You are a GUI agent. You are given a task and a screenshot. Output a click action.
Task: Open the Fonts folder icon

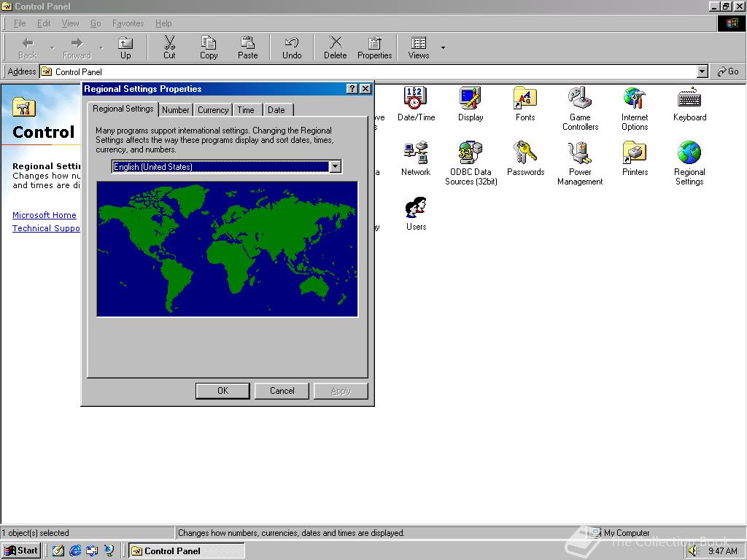pyautogui.click(x=525, y=104)
